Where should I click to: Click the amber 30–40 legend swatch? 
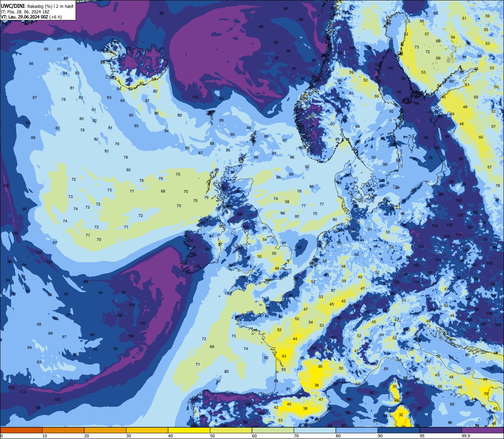147,430
